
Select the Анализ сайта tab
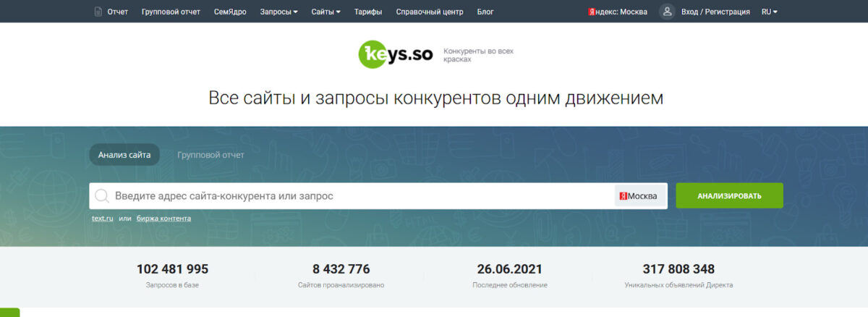[124, 155]
